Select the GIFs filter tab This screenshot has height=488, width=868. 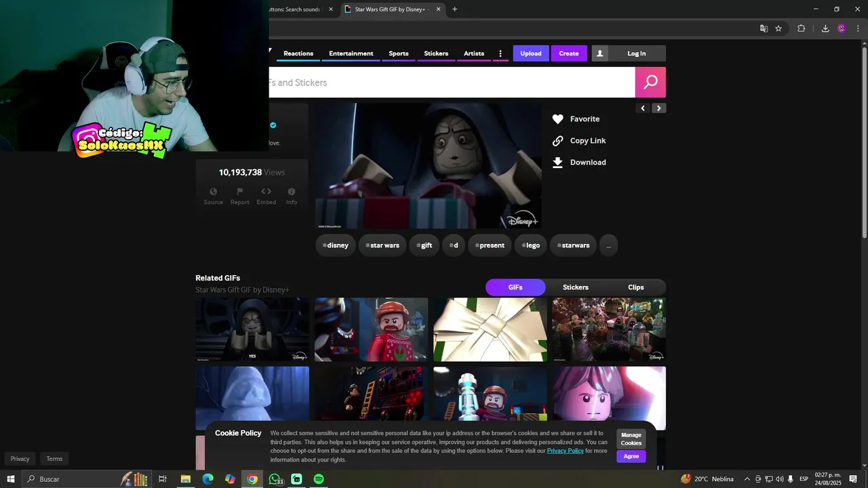[x=515, y=287]
